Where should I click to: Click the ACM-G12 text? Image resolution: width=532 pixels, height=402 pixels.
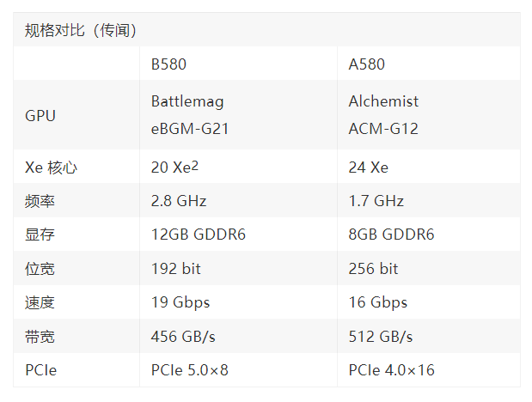pos(383,129)
